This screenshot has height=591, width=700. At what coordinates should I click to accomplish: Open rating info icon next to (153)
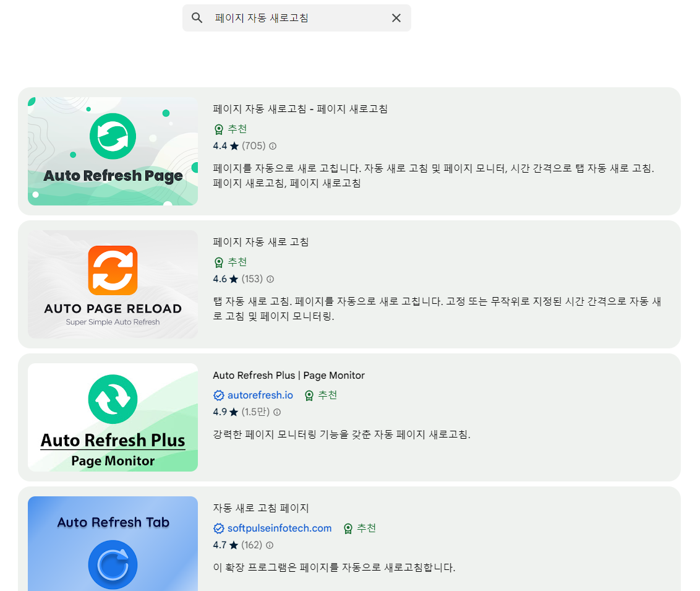(270, 279)
